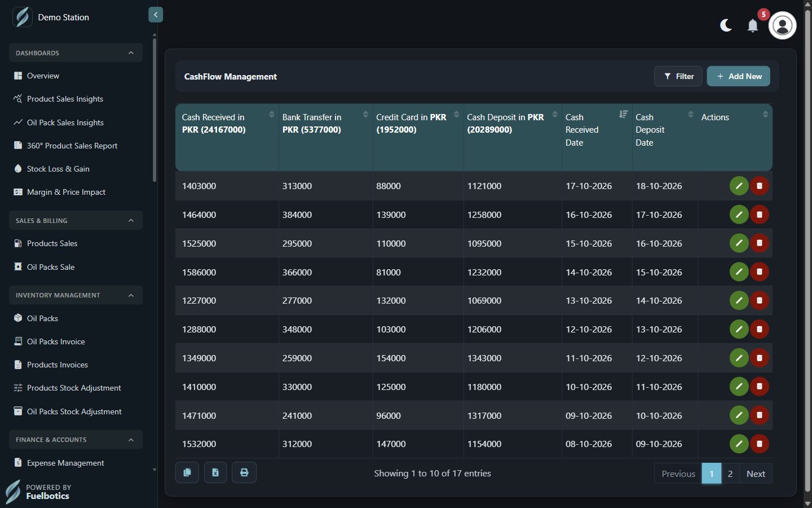The height and width of the screenshot is (508, 812).
Task: Delete the row with 1464000 cash received
Action: click(760, 214)
